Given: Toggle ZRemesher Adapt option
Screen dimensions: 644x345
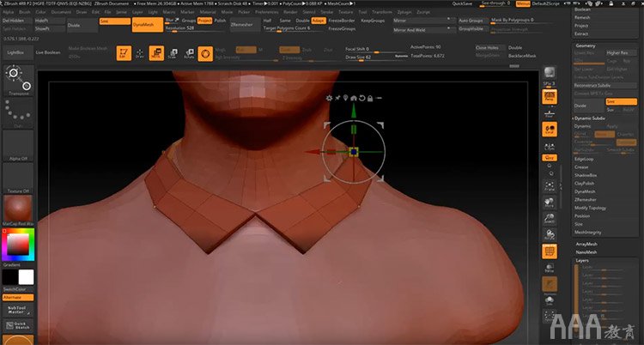Looking at the screenshot, I should pyautogui.click(x=319, y=21).
